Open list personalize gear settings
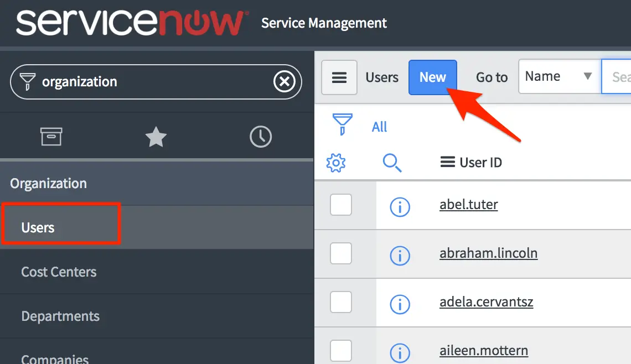Screen dimensions: 631x364 click(x=335, y=163)
